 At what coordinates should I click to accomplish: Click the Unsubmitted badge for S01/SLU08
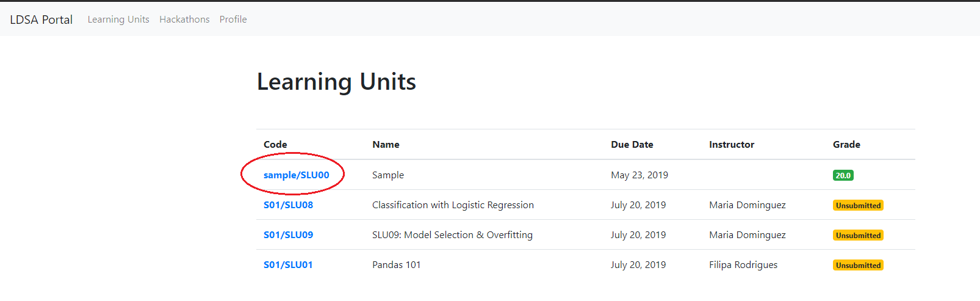858,206
